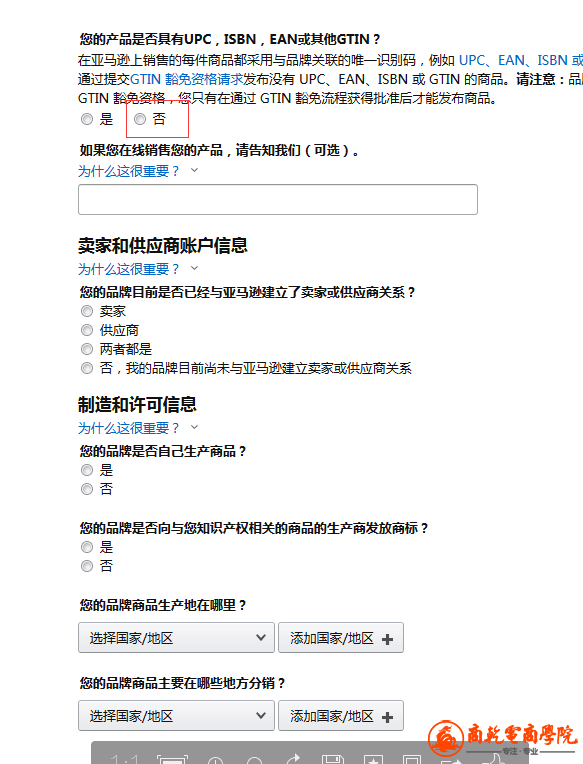Select 否 for the UPC/ISBN/EAN GTIN question
This screenshot has width=583, height=764.
[x=140, y=119]
